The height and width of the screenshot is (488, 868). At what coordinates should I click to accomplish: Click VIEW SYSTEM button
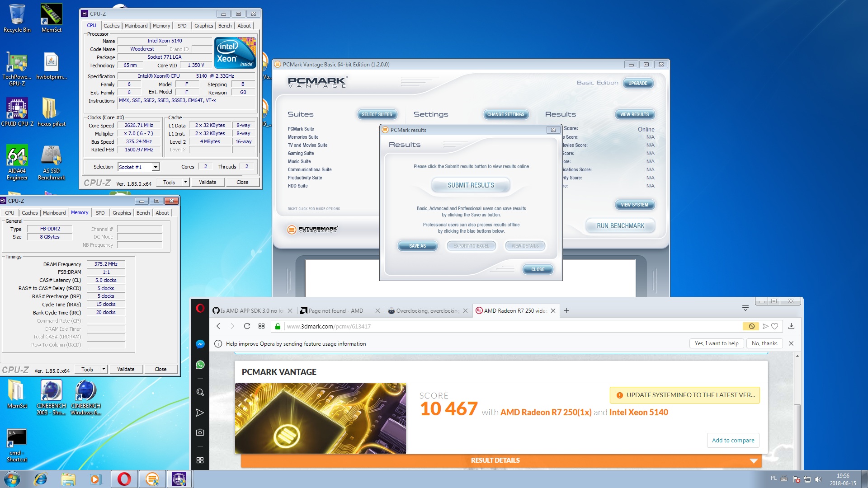pos(634,205)
